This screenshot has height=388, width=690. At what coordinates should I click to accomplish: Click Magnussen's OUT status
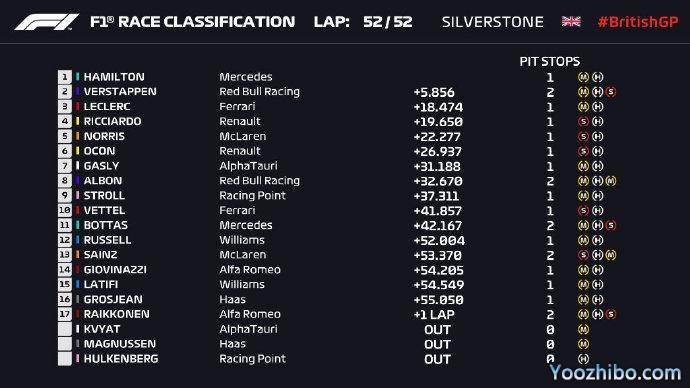click(x=437, y=344)
